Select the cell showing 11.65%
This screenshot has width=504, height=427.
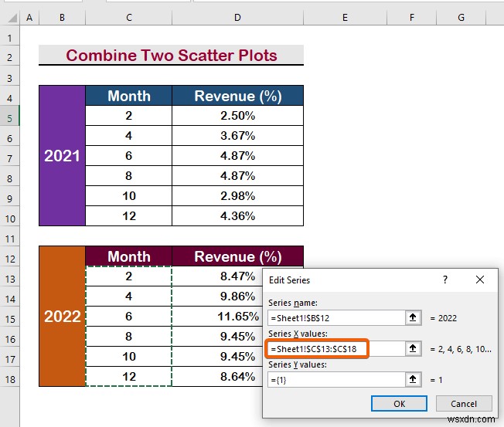pos(217,317)
